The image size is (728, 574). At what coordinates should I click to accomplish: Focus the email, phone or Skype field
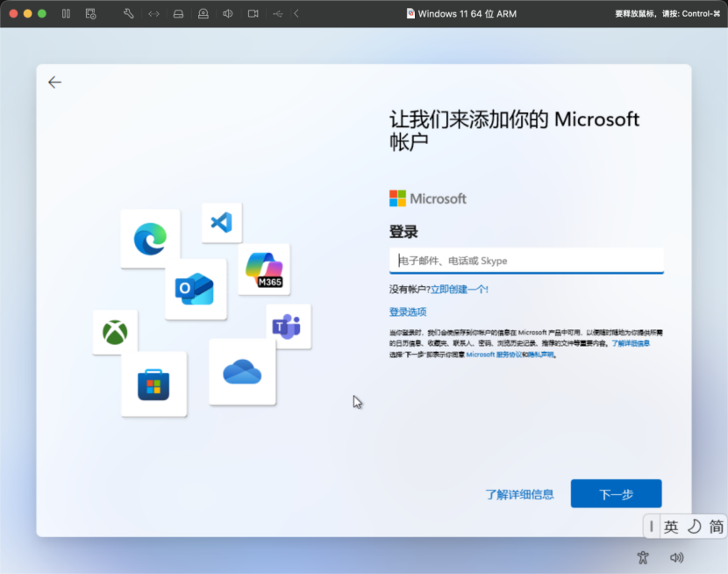[x=526, y=261]
